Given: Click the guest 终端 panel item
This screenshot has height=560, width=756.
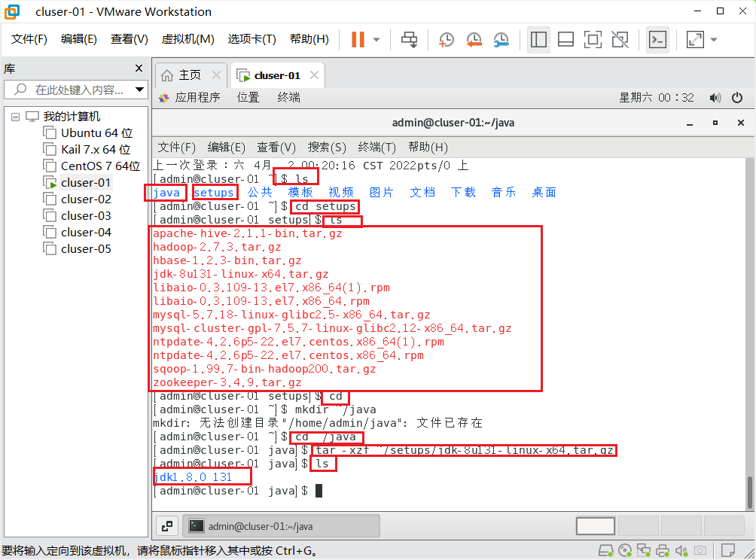Looking at the screenshot, I should 289,98.
